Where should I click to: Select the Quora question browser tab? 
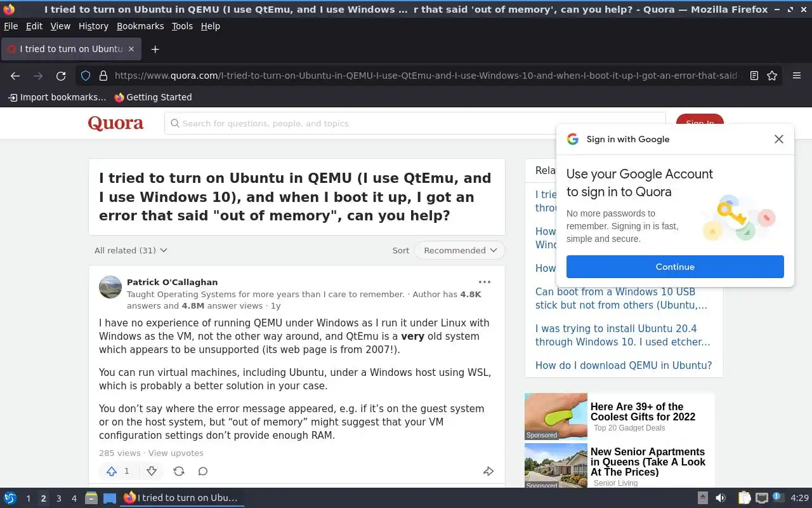click(x=70, y=49)
